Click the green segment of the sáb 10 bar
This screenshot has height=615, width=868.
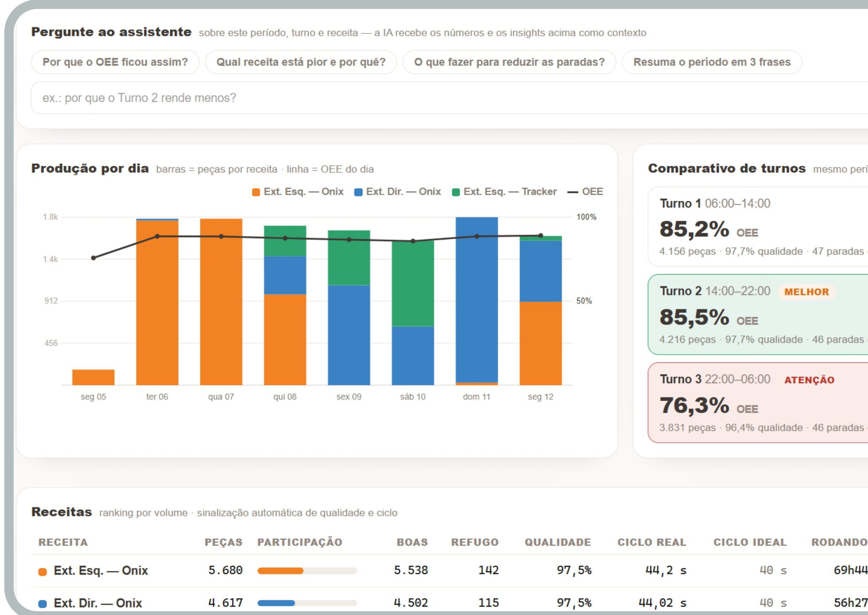point(413,283)
